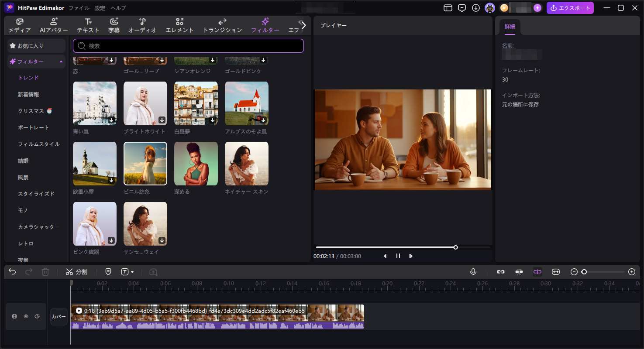Toggle track visibility eye icon

tap(26, 316)
